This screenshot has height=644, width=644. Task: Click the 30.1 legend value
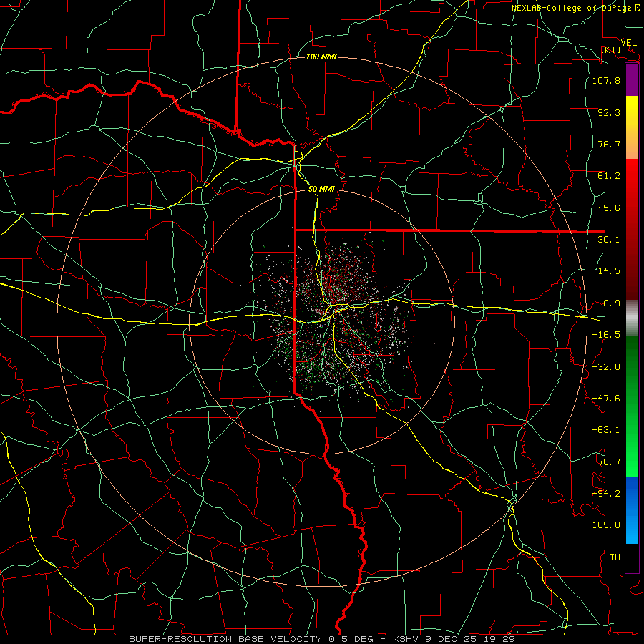tap(609, 240)
